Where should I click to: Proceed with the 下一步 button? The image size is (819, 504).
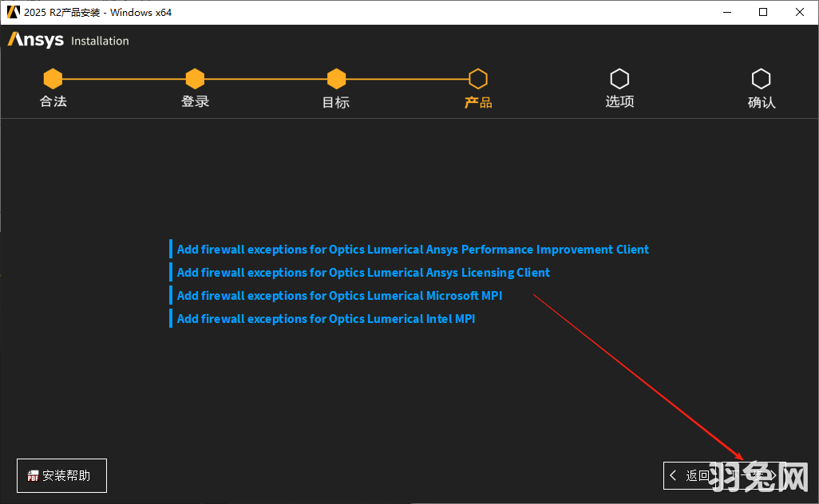754,475
